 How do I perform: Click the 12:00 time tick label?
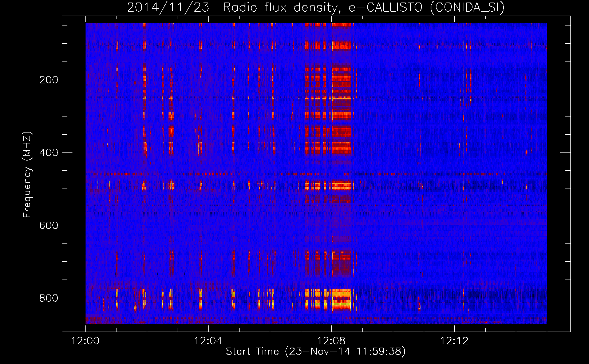[86, 341]
